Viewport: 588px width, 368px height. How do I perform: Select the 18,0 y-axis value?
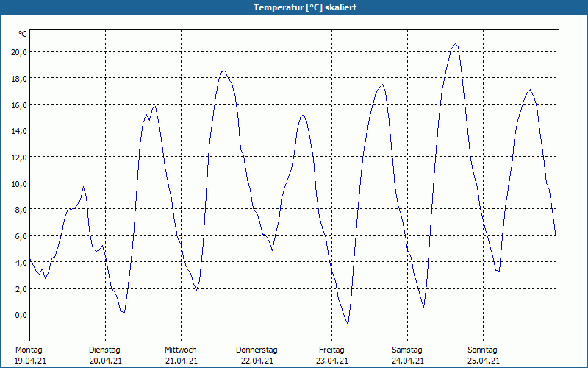[19, 79]
